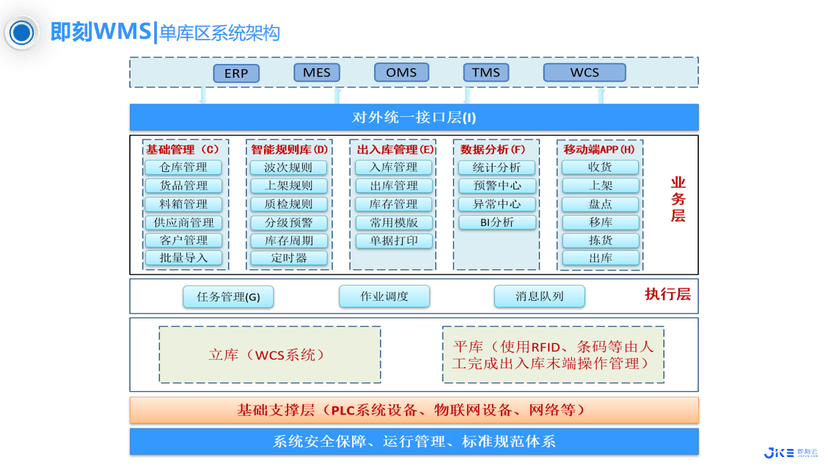Open 批量导入 module
The width and height of the screenshot is (828, 466).
(x=183, y=258)
